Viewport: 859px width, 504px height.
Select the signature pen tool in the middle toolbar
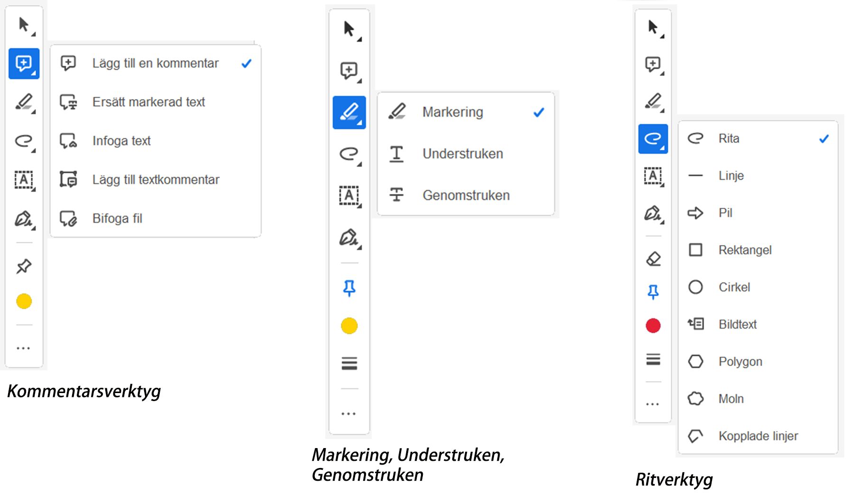coord(349,238)
